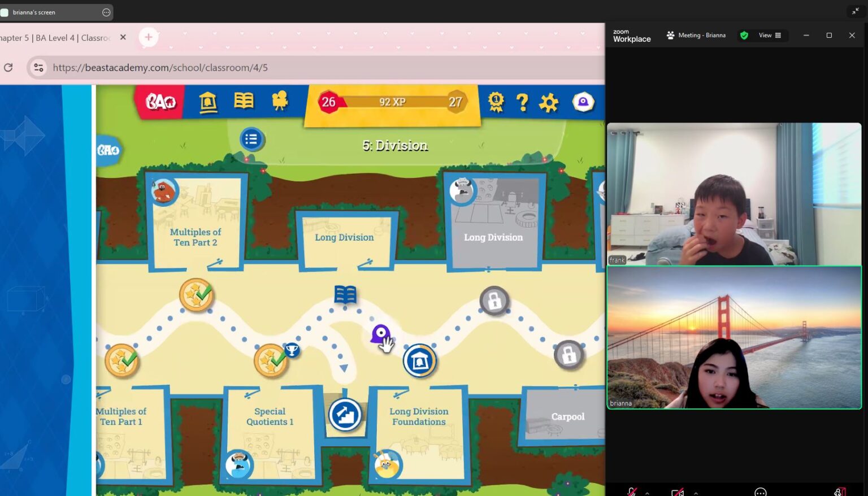Image resolution: width=868 pixels, height=496 pixels.
Task: Open the achievements ribbon badge icon
Action: click(496, 102)
